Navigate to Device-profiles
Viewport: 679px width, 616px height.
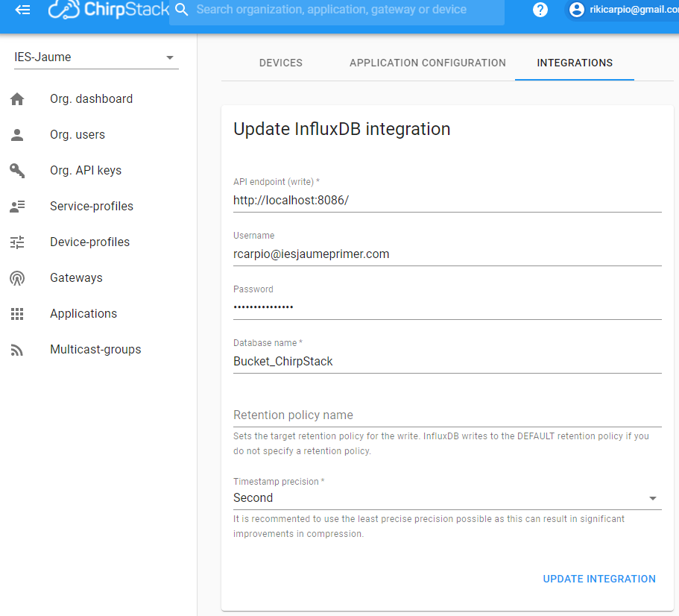click(89, 242)
